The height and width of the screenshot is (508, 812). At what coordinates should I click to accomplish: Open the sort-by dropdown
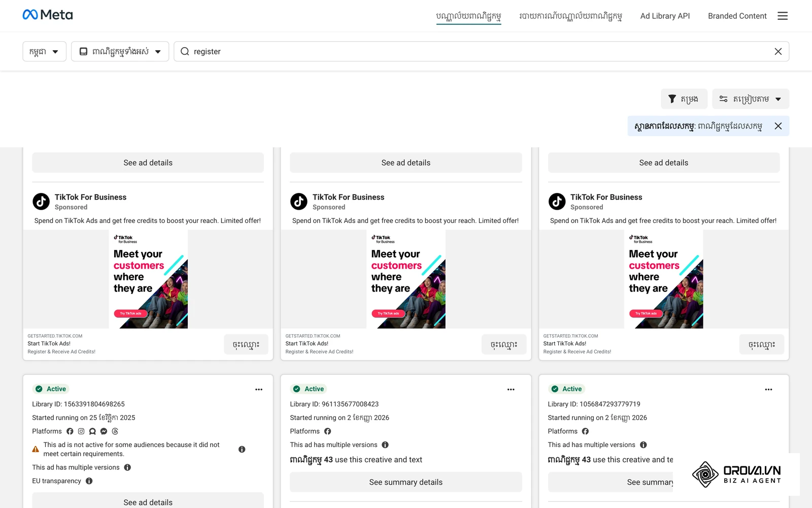pos(750,99)
